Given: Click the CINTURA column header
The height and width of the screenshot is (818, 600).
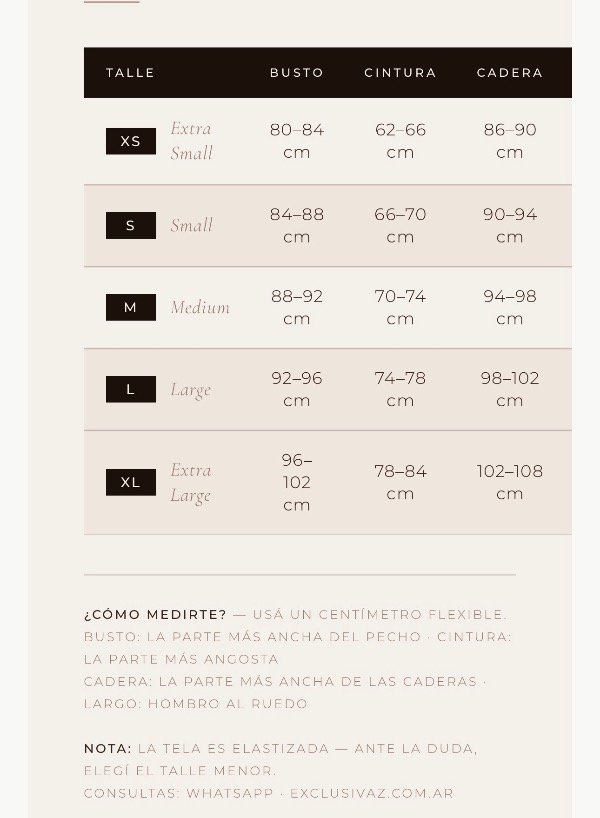Looking at the screenshot, I should (400, 73).
